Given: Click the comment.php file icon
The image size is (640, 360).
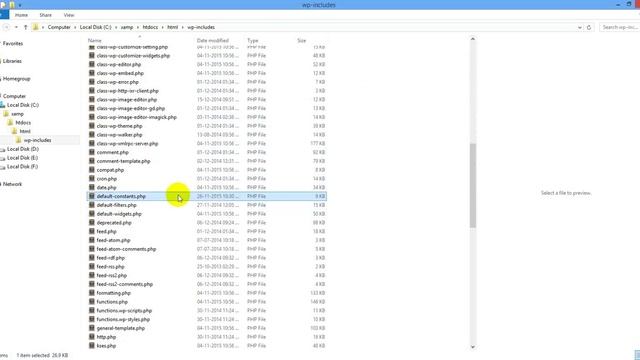Looking at the screenshot, I should tap(92, 152).
